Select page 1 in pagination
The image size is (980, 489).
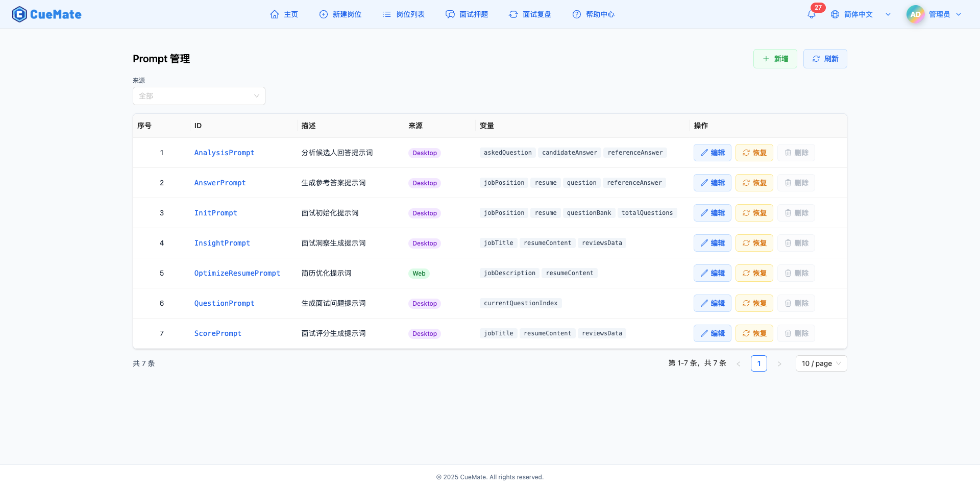pos(759,363)
